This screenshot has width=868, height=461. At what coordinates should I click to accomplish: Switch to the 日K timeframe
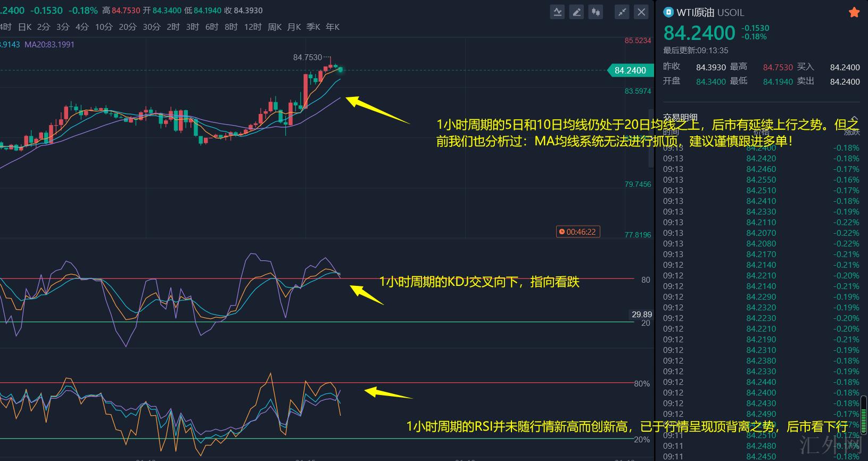coord(25,27)
